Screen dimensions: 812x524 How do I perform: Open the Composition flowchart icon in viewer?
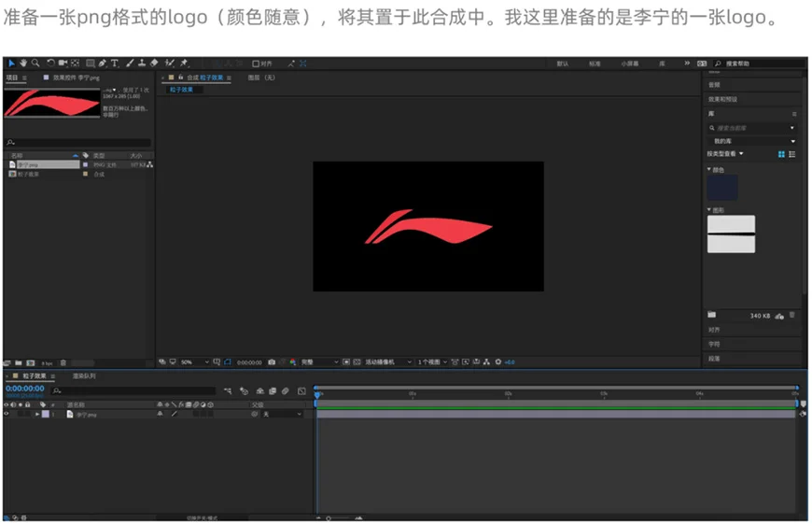486,361
